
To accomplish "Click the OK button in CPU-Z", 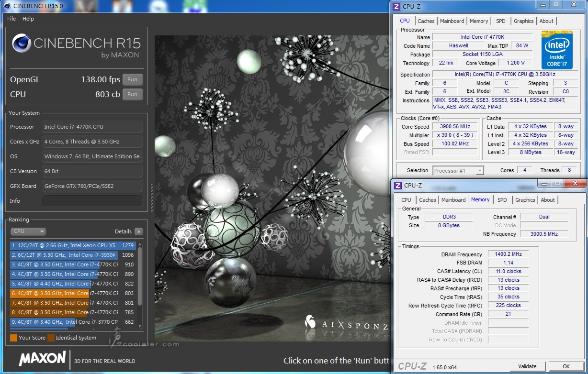I will click(x=566, y=366).
